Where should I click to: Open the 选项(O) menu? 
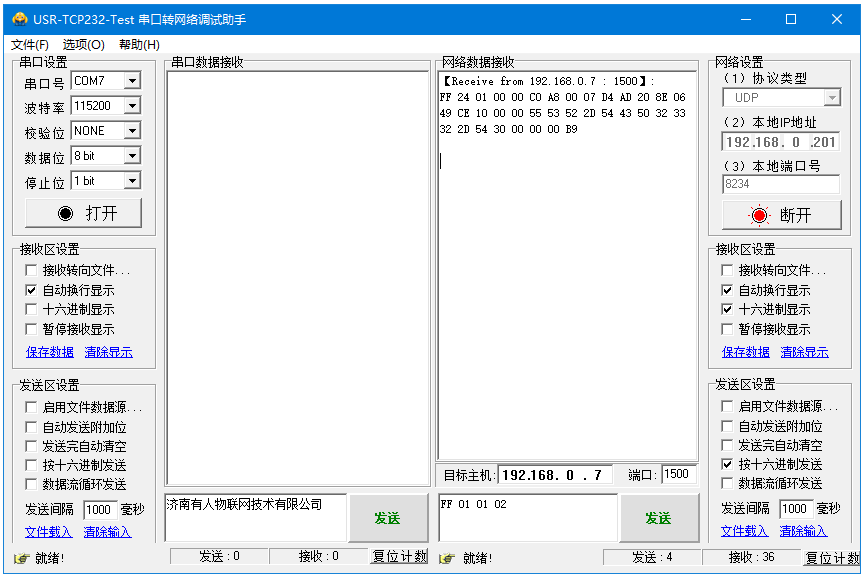click(83, 45)
